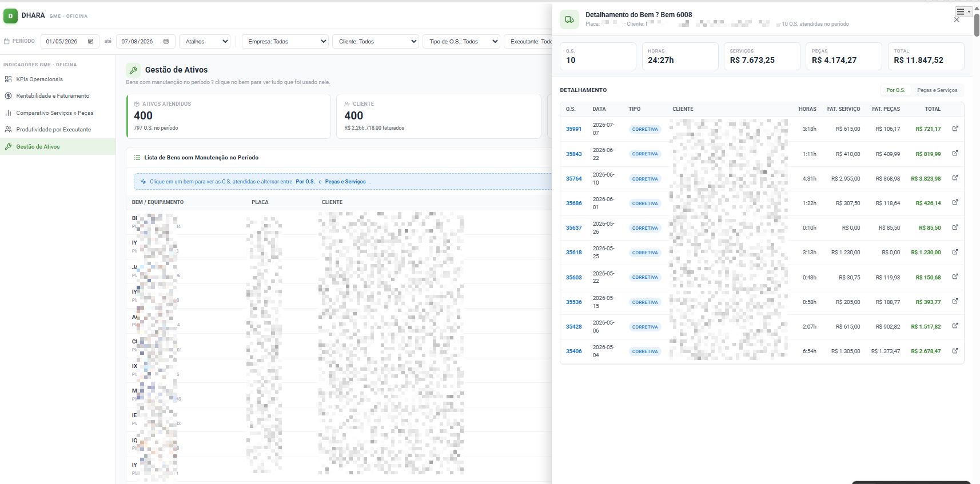The image size is (980, 484).
Task: Select Gestão de Ativos in sidebar
Action: pos(58,147)
